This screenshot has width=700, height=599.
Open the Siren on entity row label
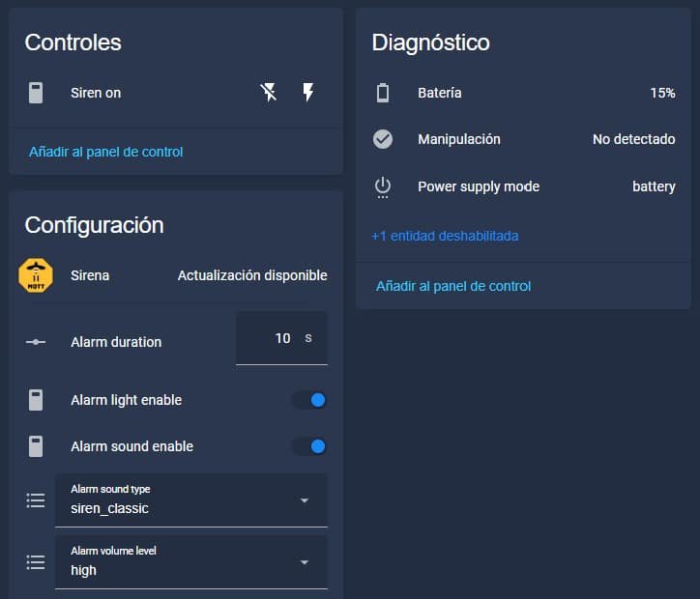(x=96, y=93)
